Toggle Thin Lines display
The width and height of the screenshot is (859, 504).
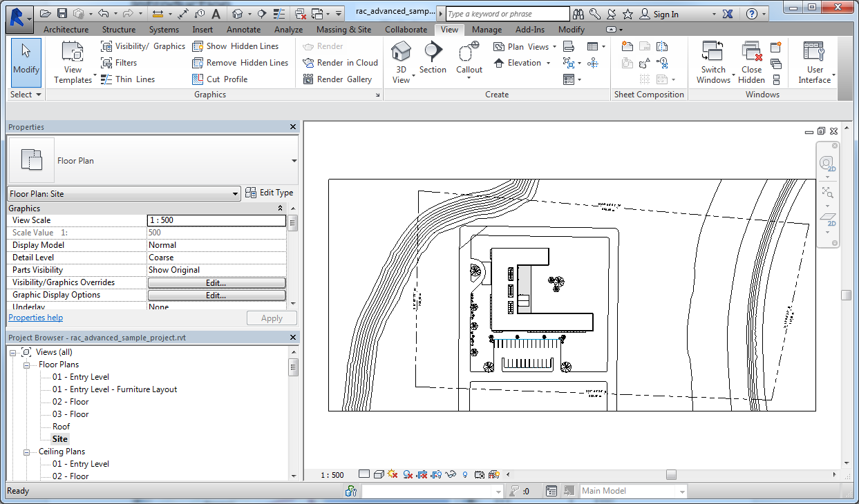click(128, 79)
